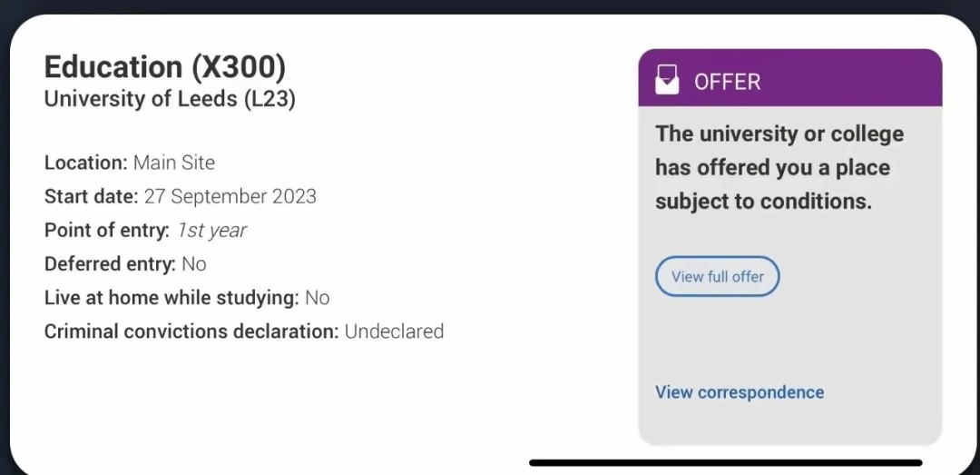Open the View full offer button
This screenshot has height=475, width=980.
coord(718,276)
